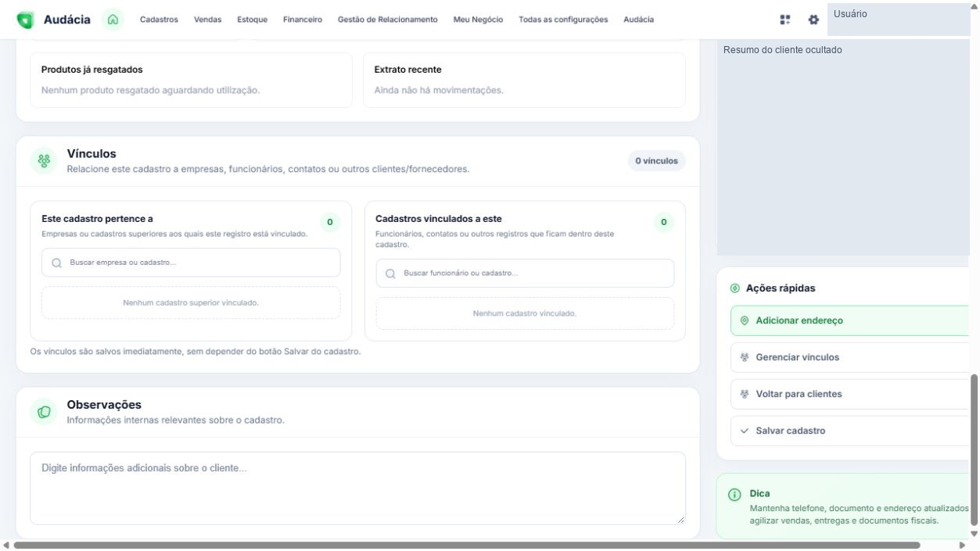Click Ainda não há movimentações text
Image resolution: width=980 pixels, height=551 pixels.
pos(439,90)
